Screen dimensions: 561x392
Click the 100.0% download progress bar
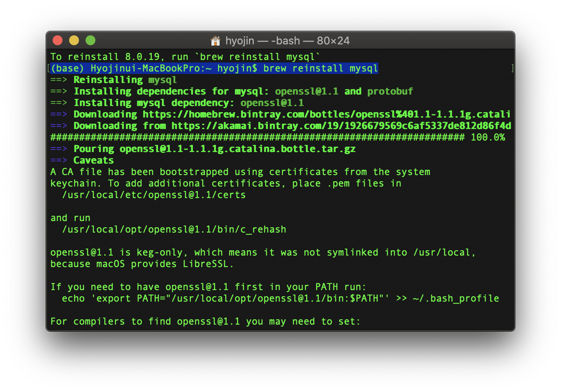pos(278,137)
